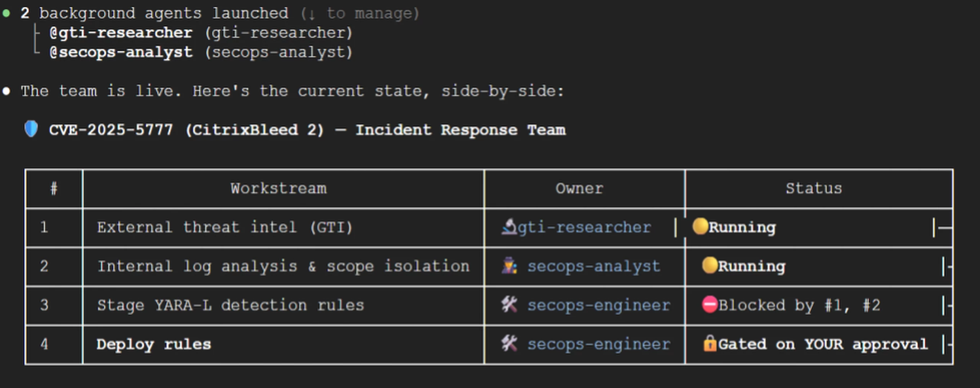
Task: Click the detective icon next to secops-analyst
Action: tap(510, 266)
